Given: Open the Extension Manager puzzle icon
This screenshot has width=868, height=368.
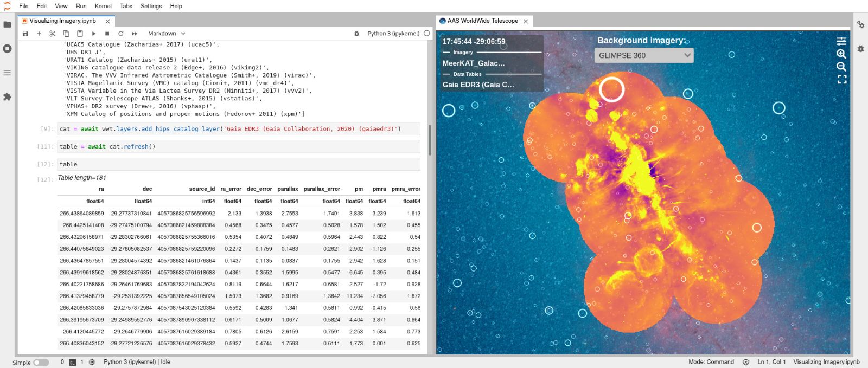Looking at the screenshot, I should tap(7, 96).
